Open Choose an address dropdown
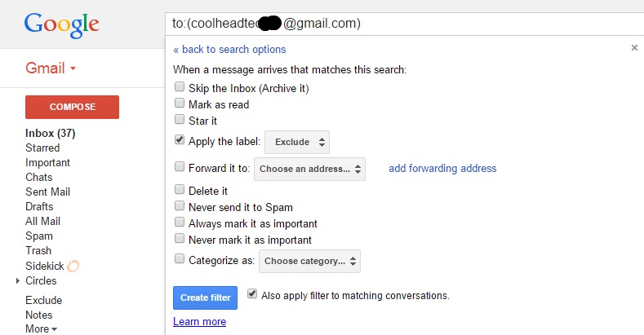 [x=309, y=169]
